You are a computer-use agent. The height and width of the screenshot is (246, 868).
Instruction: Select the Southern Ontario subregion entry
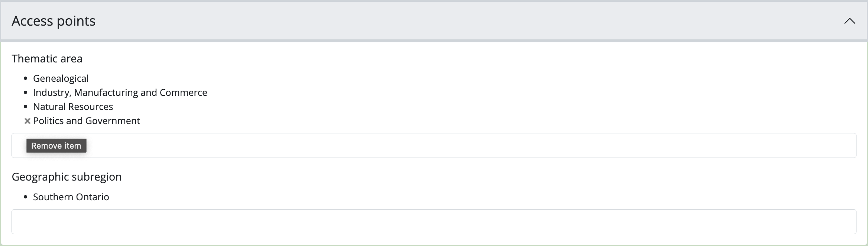71,197
